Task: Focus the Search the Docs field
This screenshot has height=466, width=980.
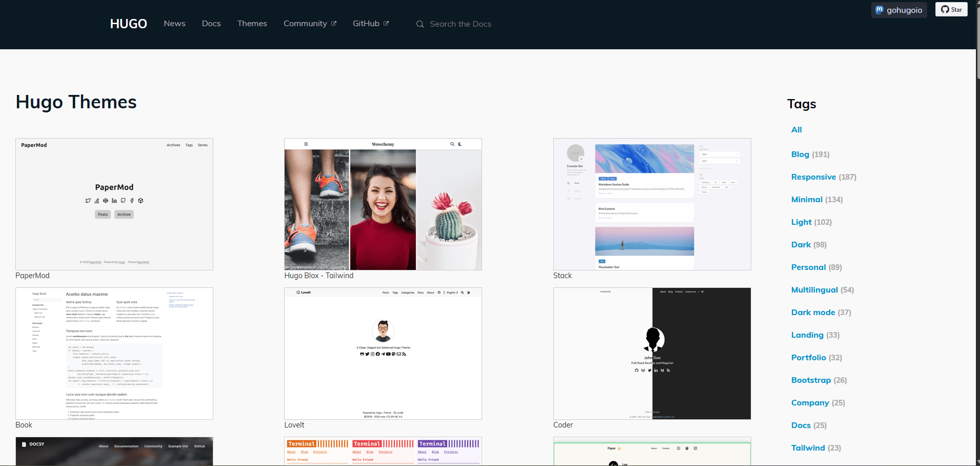Action: pos(461,24)
